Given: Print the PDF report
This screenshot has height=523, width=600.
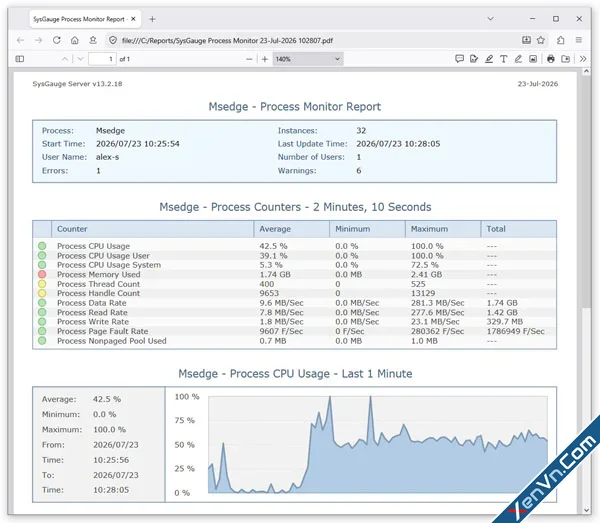Looking at the screenshot, I should pyautogui.click(x=551, y=59).
